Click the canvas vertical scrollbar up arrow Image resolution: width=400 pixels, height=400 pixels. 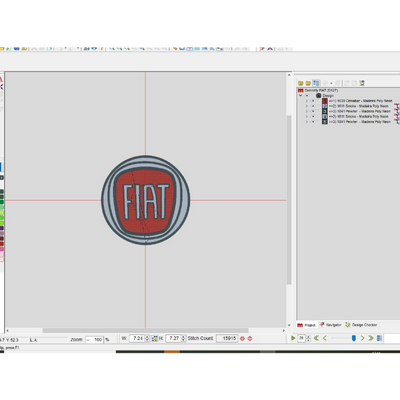tap(289, 75)
